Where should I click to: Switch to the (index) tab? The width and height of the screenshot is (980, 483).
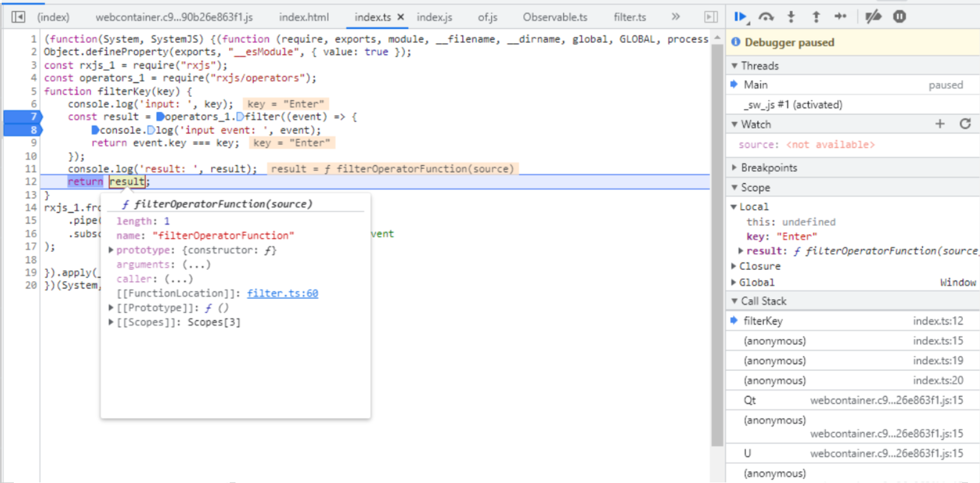point(53,17)
